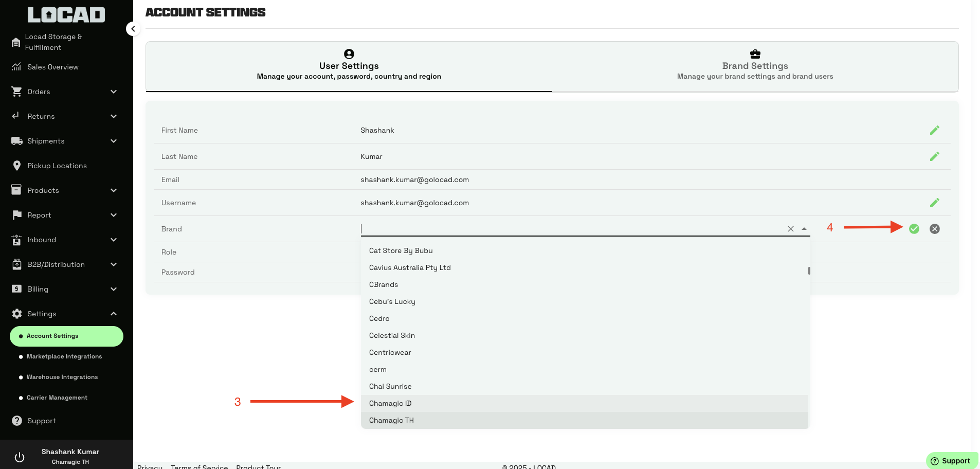Click the Inbound icon in sidebar
980x469 pixels.
(x=16, y=240)
